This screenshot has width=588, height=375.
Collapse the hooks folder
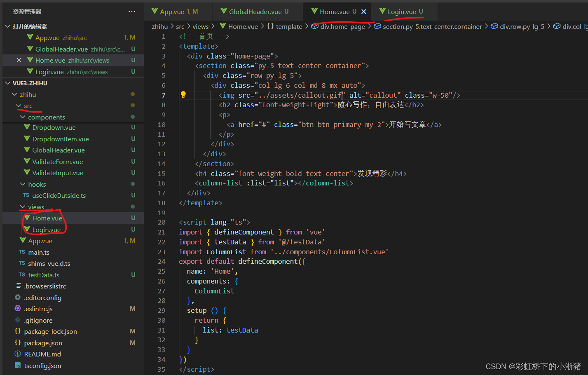click(23, 184)
